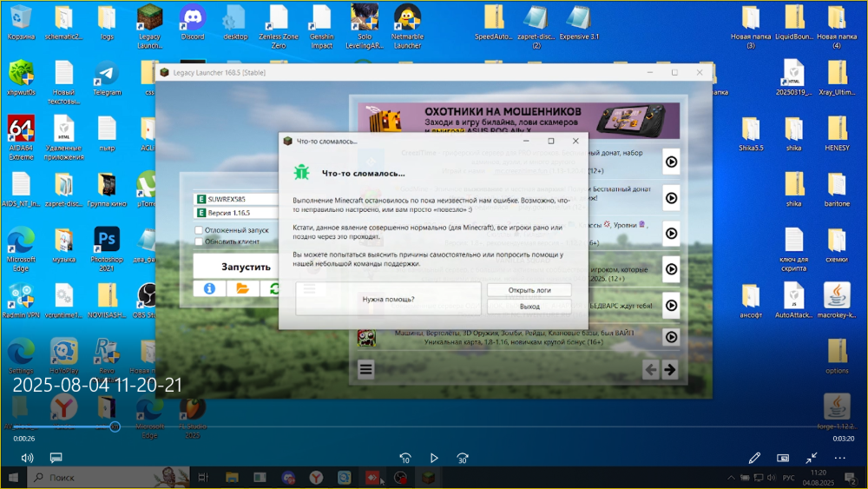Select the Photoshop 2021 shortcut
The image size is (868, 489).
click(106, 249)
